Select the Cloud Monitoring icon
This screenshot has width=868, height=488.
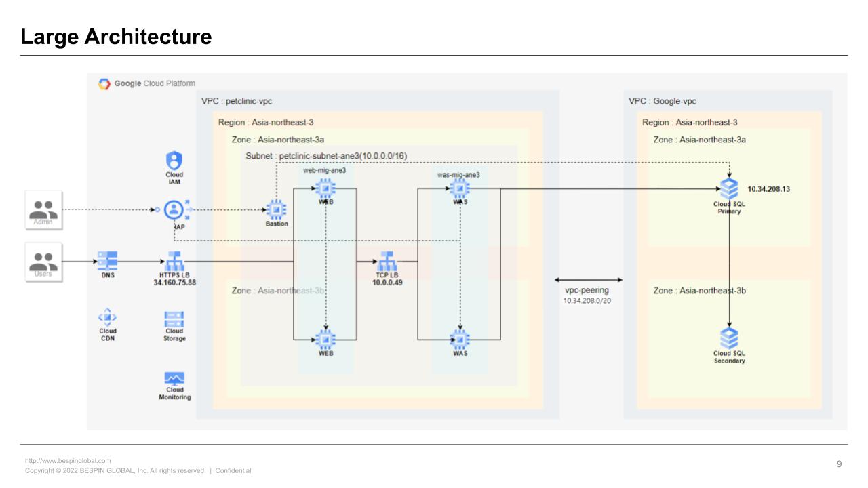[175, 378]
